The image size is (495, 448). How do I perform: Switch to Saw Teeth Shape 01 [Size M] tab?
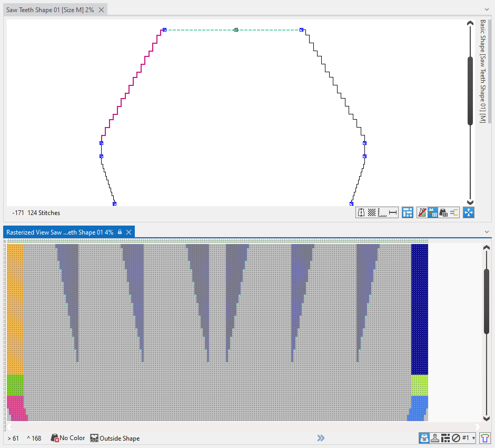(x=50, y=10)
